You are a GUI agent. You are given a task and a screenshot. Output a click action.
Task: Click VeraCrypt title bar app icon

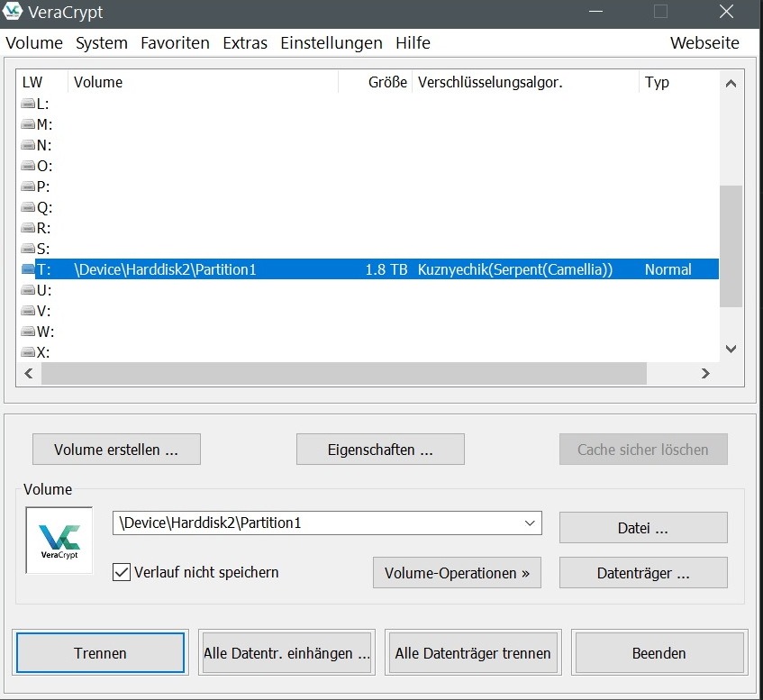click(13, 11)
